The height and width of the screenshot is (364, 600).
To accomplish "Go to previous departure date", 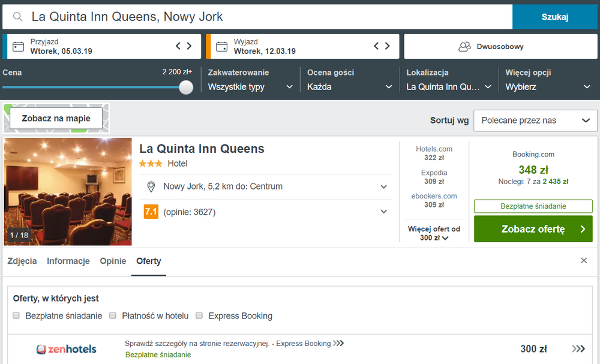I will pos(376,46).
